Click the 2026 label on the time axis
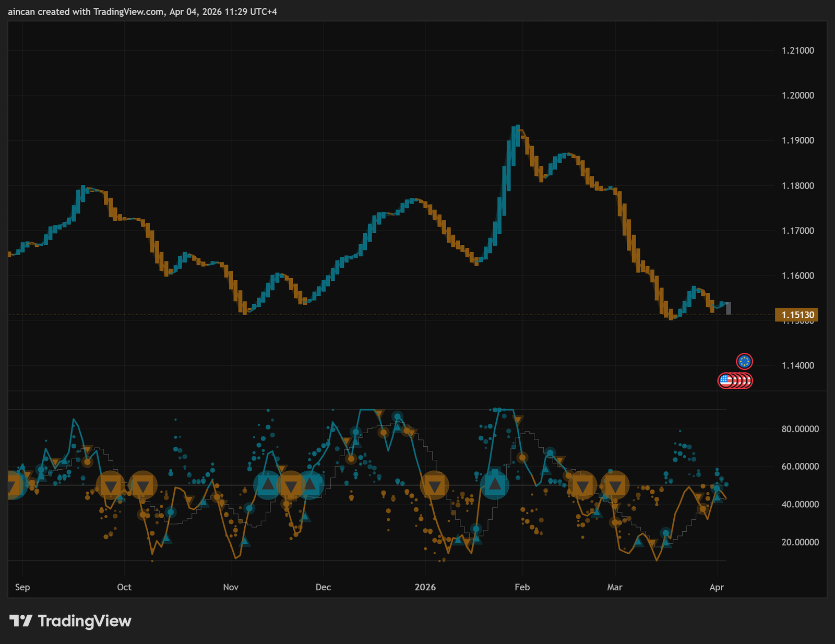Screen dimensions: 835x644 coord(425,587)
